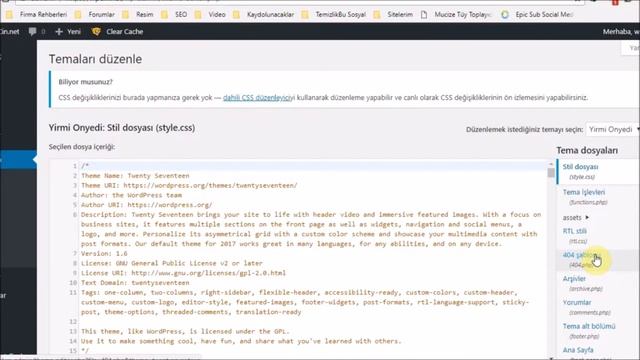Screen dimensions: 640x360
Task: Open the Kaydolunacaklar bookmark folder
Action: coord(264,15)
